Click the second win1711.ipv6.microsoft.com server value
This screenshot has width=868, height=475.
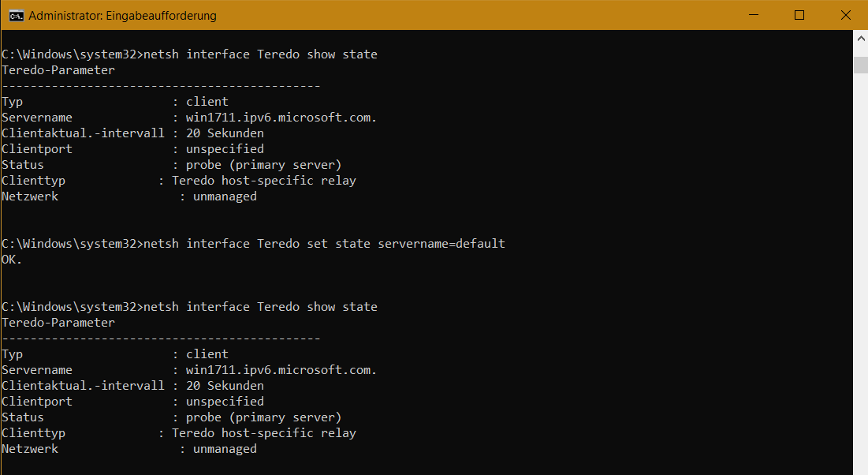click(x=281, y=370)
